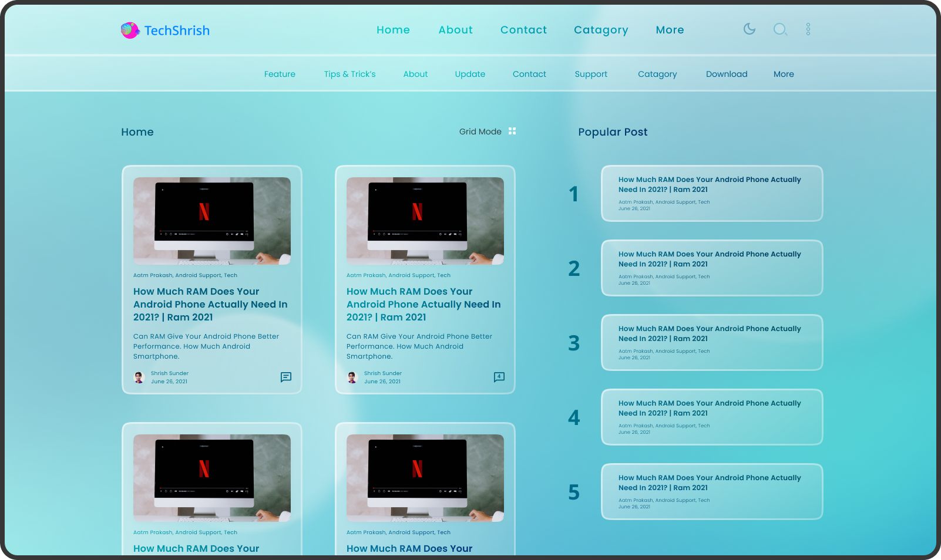Click second card's article excerpt text
The image size is (941, 560).
(419, 346)
